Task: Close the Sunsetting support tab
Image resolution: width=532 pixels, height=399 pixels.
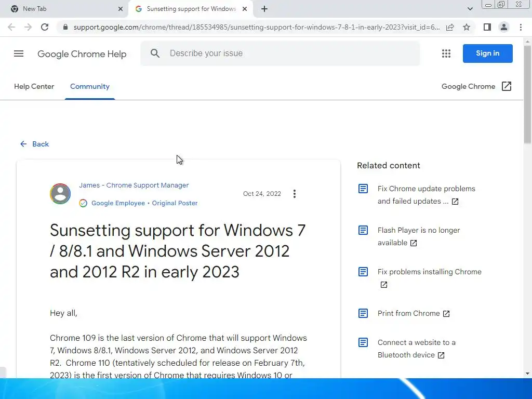Action: [245, 9]
